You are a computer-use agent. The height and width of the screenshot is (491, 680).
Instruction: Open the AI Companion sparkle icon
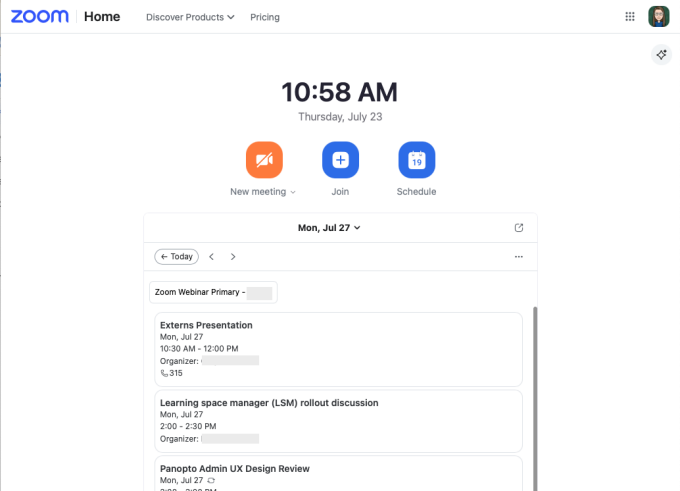(x=661, y=55)
